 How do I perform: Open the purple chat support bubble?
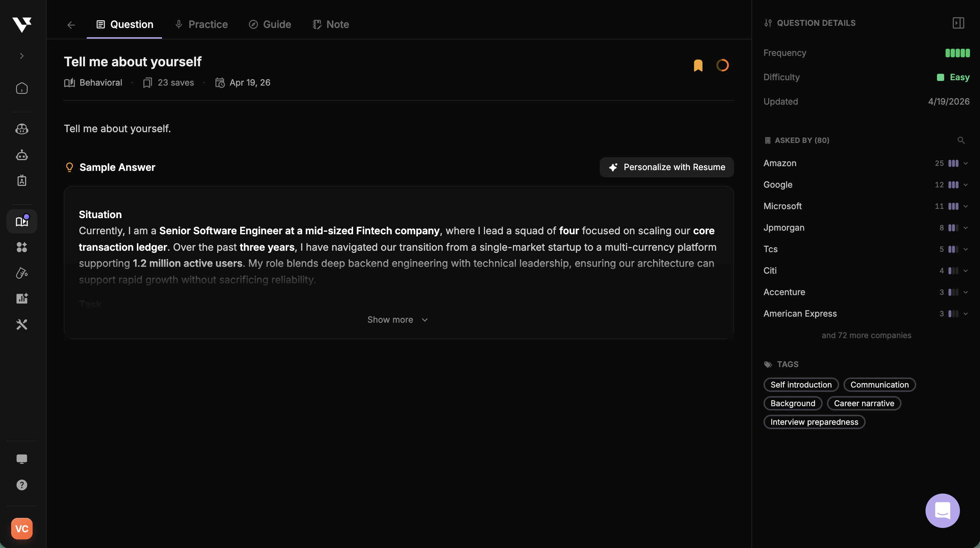[x=942, y=511]
